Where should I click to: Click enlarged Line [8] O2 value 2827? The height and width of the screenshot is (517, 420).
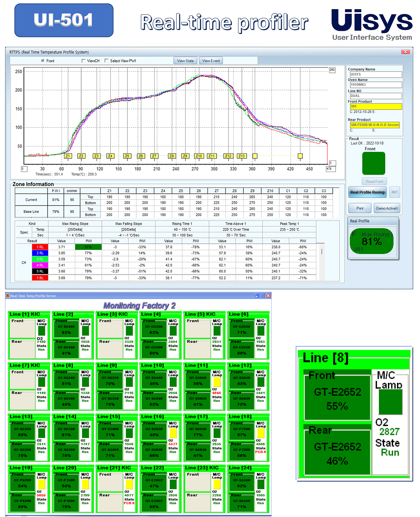click(x=389, y=432)
